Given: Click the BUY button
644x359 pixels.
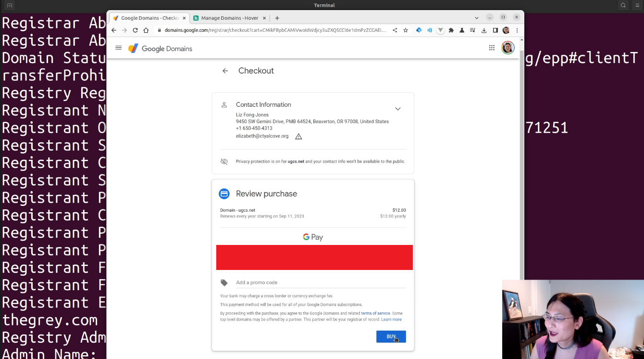Looking at the screenshot, I should point(391,336).
